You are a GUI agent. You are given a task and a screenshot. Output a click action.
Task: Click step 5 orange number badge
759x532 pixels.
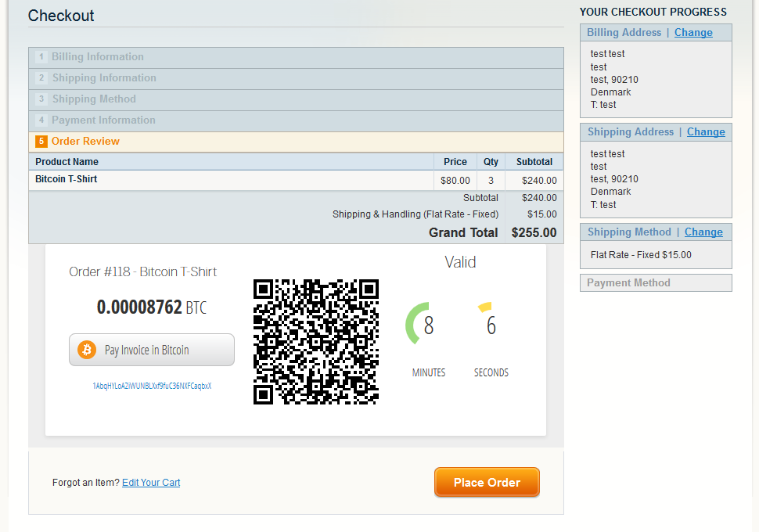click(41, 142)
